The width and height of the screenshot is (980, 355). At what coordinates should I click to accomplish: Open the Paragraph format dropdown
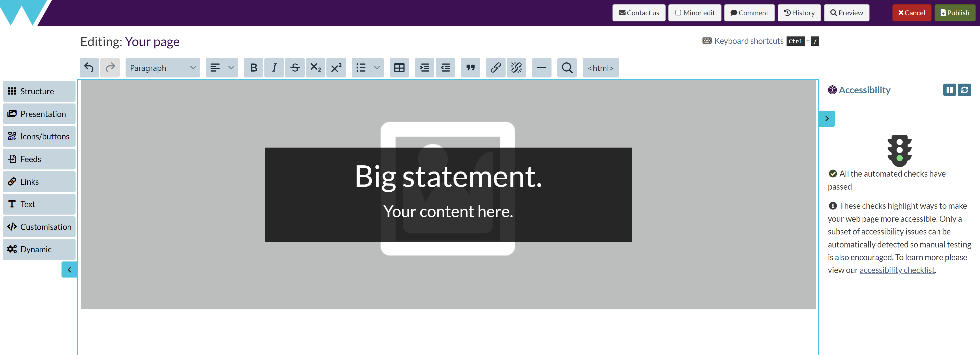pyautogui.click(x=163, y=68)
